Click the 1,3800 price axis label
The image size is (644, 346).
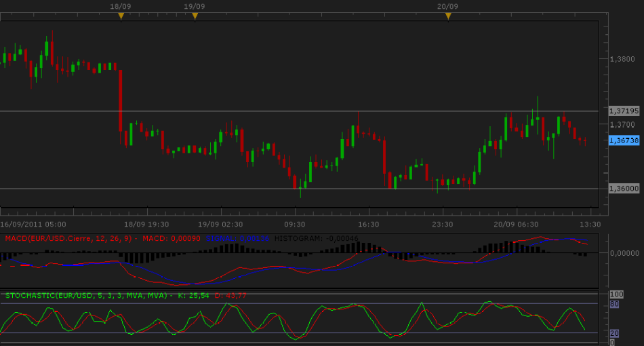(x=622, y=59)
